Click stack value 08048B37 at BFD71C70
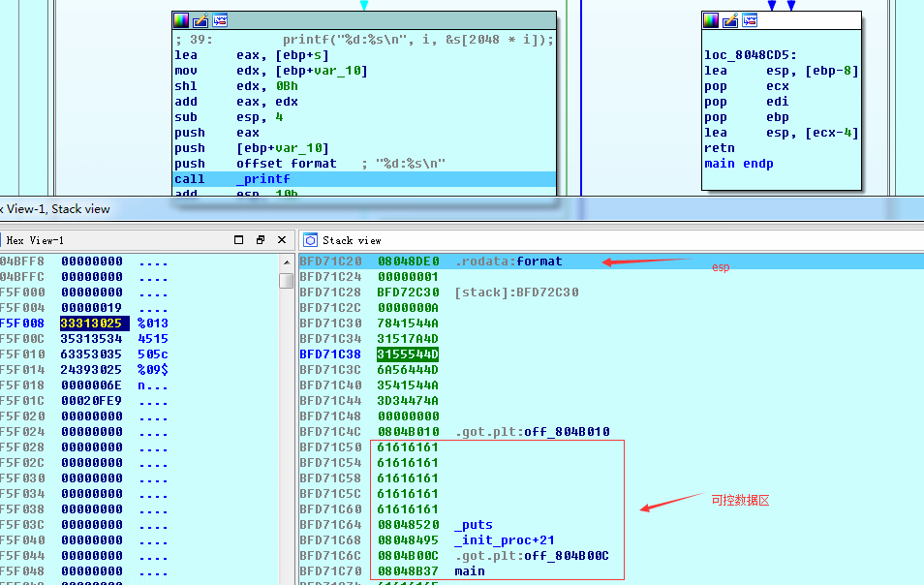924x585 pixels. click(408, 571)
